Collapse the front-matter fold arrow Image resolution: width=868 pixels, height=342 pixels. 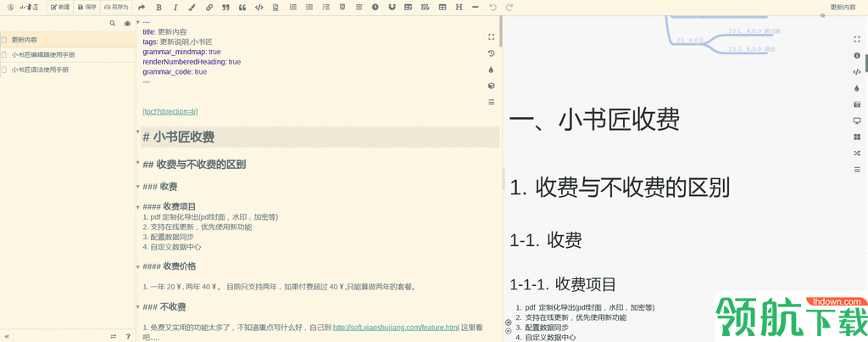click(138, 22)
